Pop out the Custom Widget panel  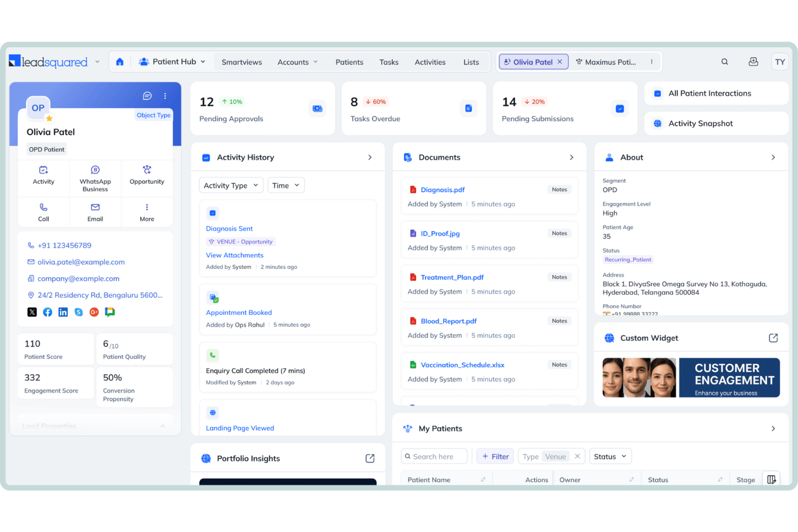click(x=773, y=338)
